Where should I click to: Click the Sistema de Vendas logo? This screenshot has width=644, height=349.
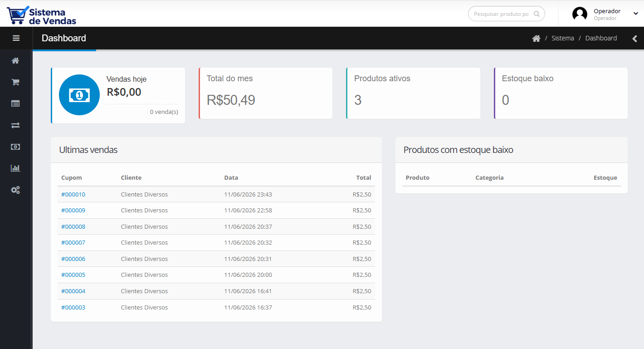coord(42,15)
